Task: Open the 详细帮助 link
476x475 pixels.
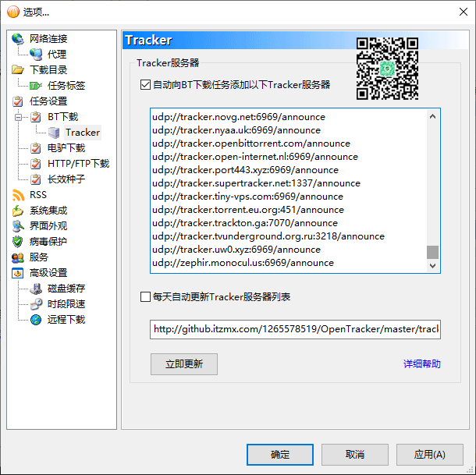Action: pos(421,364)
